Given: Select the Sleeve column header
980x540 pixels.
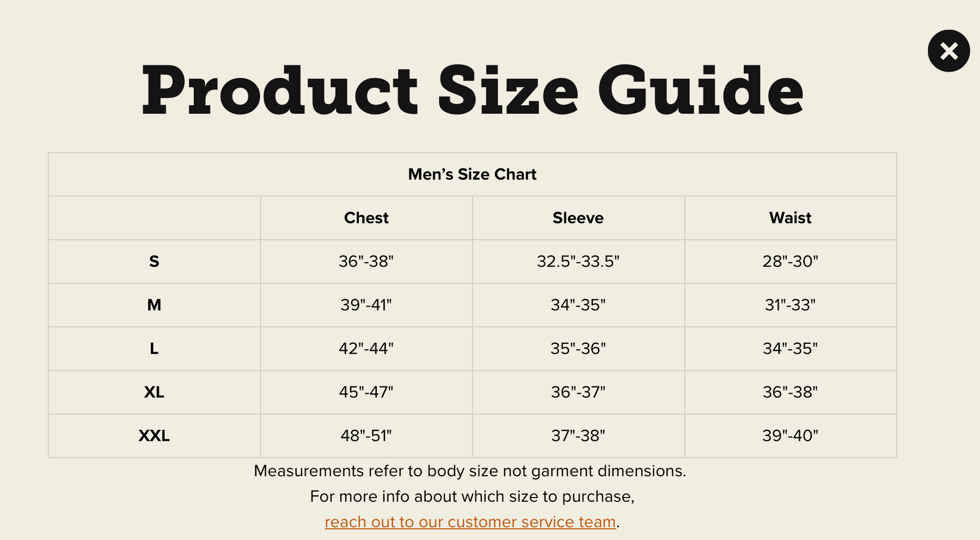Looking at the screenshot, I should pos(578,218).
